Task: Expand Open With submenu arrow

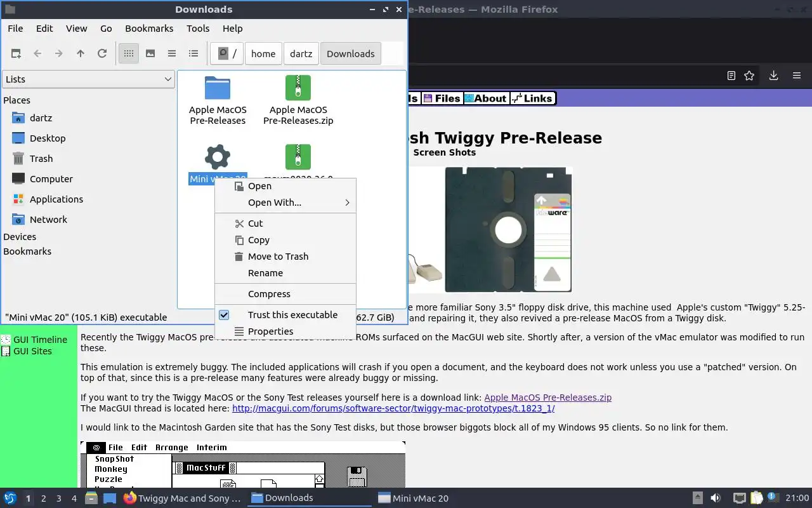Action: [347, 203]
